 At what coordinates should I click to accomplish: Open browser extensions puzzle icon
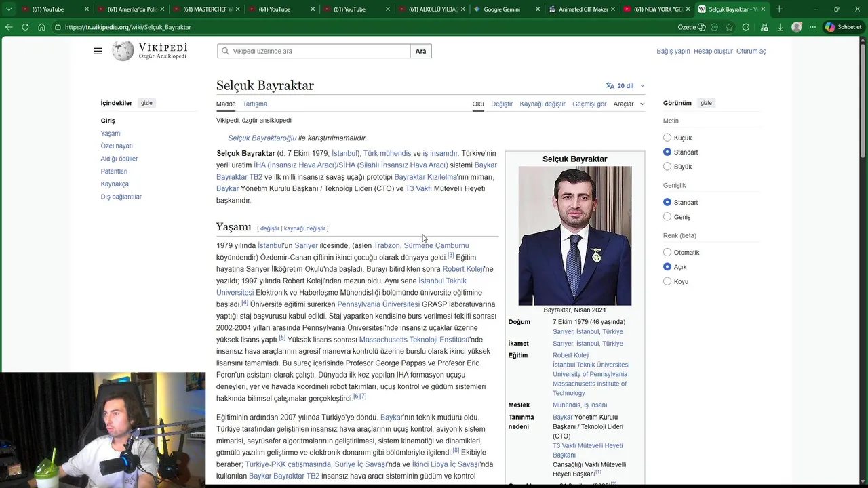coord(746,27)
